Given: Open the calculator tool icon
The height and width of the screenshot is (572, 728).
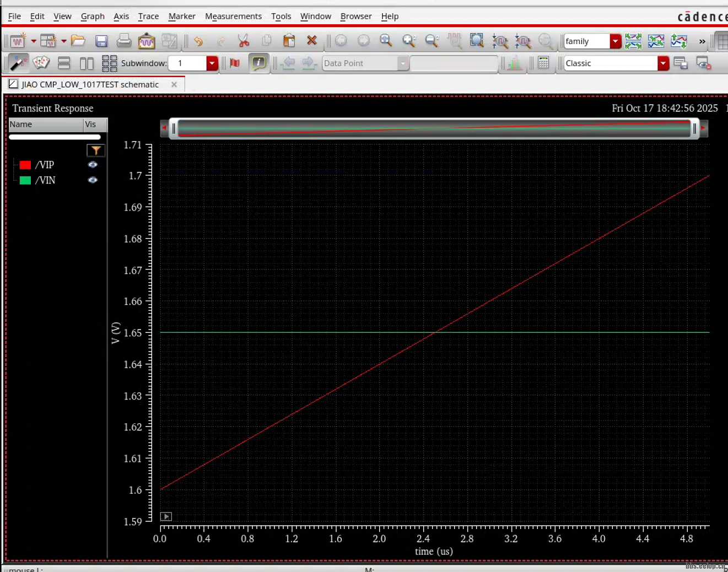Looking at the screenshot, I should pyautogui.click(x=543, y=63).
